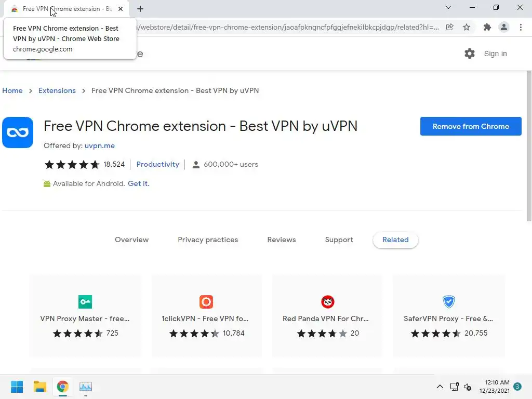
Task: Click the 18,524 ratings count
Action: (114, 165)
